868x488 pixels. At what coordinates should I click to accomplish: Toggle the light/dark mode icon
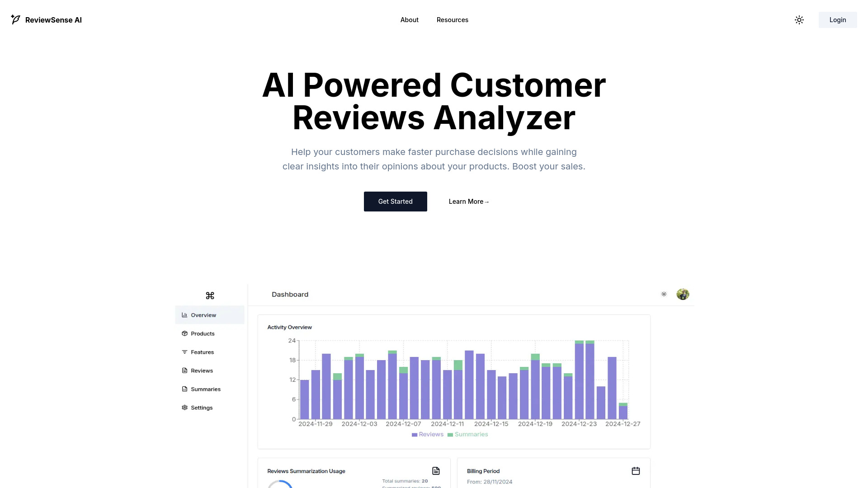799,20
